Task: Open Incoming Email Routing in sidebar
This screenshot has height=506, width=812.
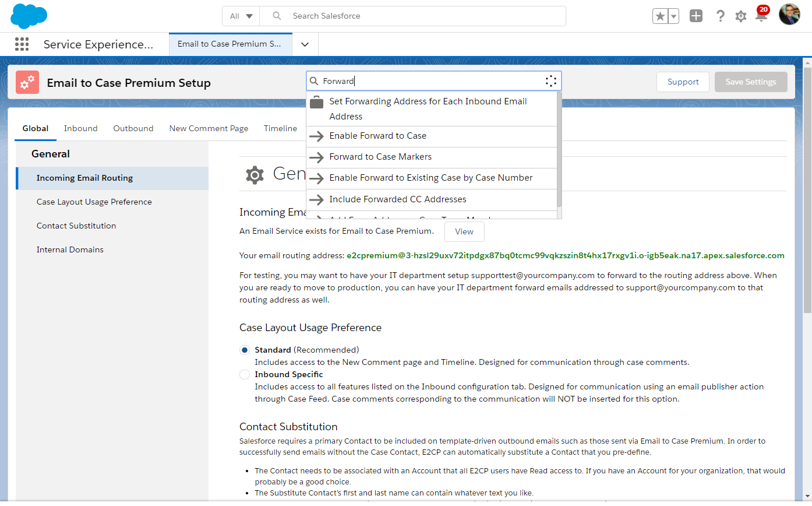Action: pyautogui.click(x=112, y=178)
